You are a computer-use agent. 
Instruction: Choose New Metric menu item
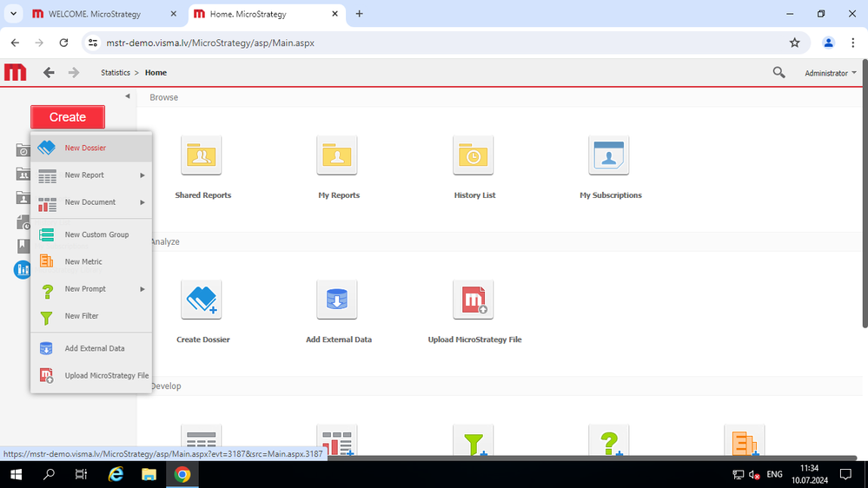click(x=91, y=261)
